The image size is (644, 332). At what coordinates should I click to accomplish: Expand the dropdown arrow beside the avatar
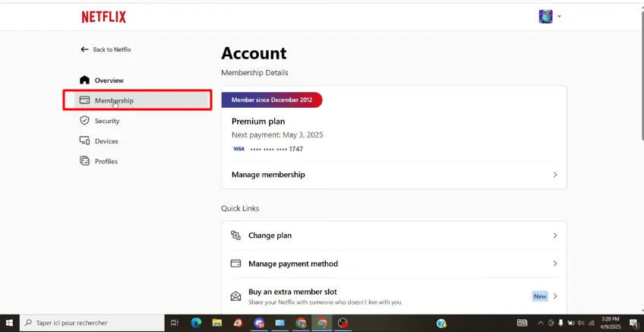tap(559, 17)
